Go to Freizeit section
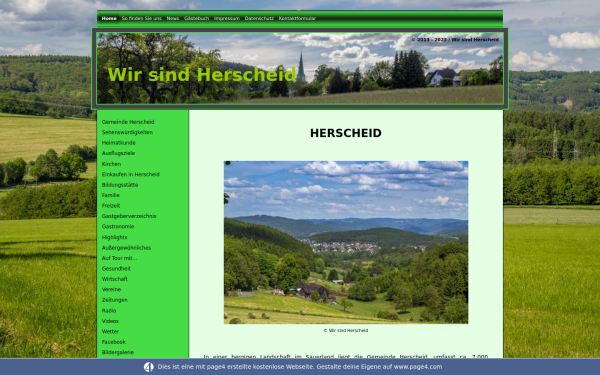The image size is (600, 375). (x=111, y=205)
